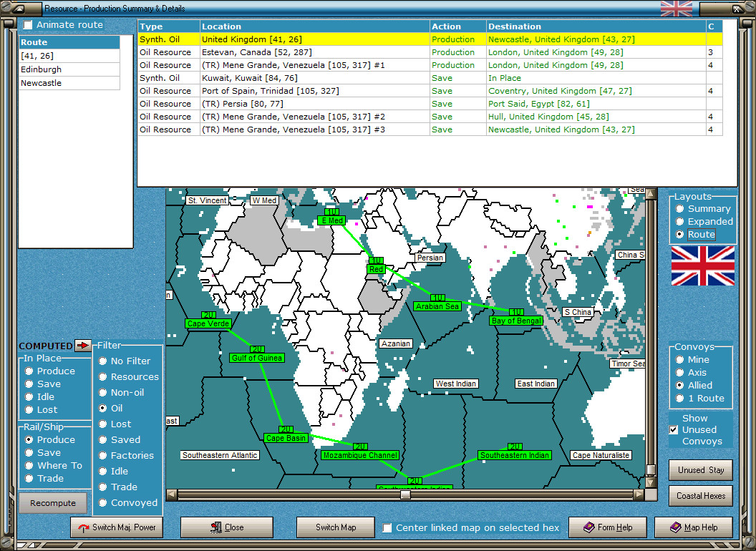Enable the Animate route checkbox
Image resolution: width=756 pixels, height=551 pixels.
[28, 25]
